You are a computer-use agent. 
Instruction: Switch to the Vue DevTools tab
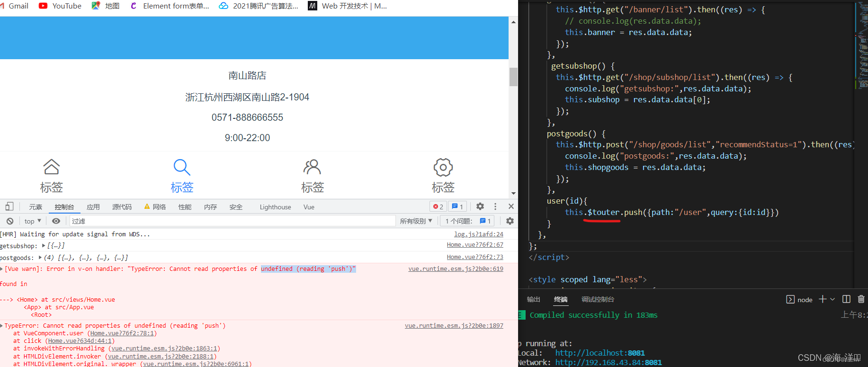pos(309,207)
